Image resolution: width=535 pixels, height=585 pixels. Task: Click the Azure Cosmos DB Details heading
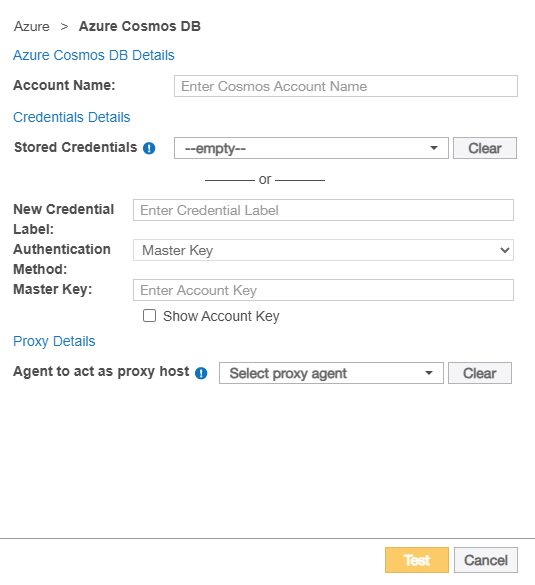(x=94, y=55)
